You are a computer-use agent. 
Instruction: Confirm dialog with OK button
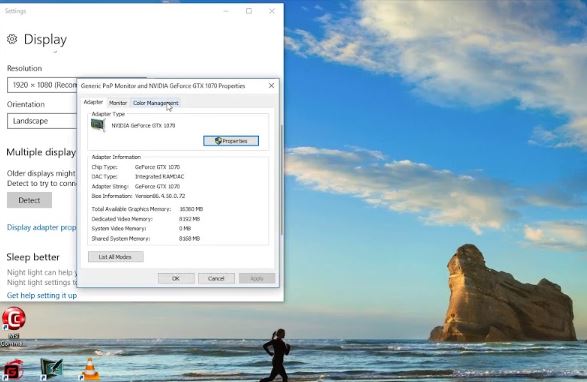pos(176,278)
